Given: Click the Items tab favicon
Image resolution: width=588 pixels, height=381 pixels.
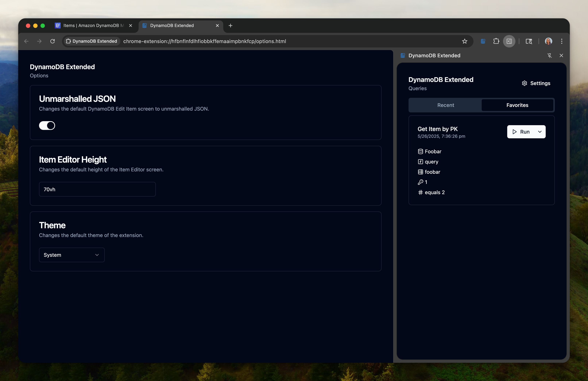Looking at the screenshot, I should (58, 26).
